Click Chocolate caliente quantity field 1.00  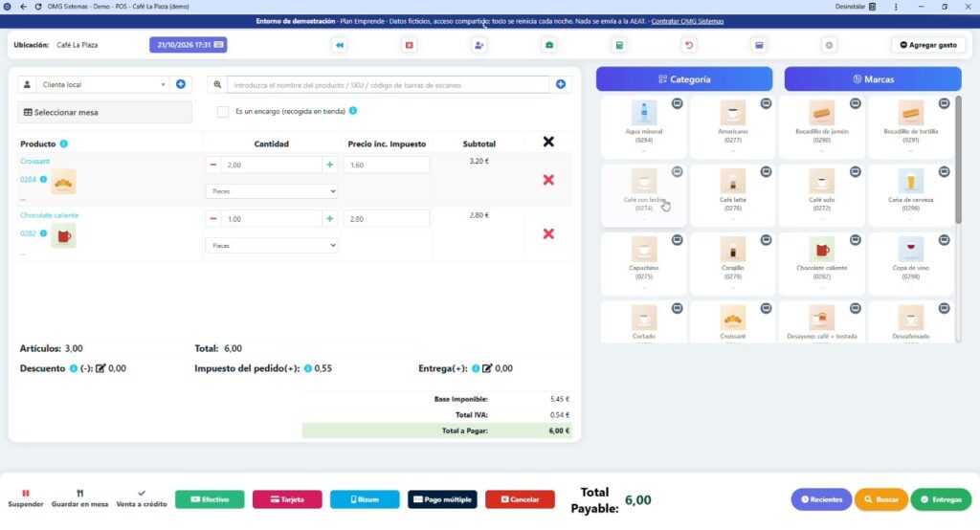pyautogui.click(x=271, y=219)
